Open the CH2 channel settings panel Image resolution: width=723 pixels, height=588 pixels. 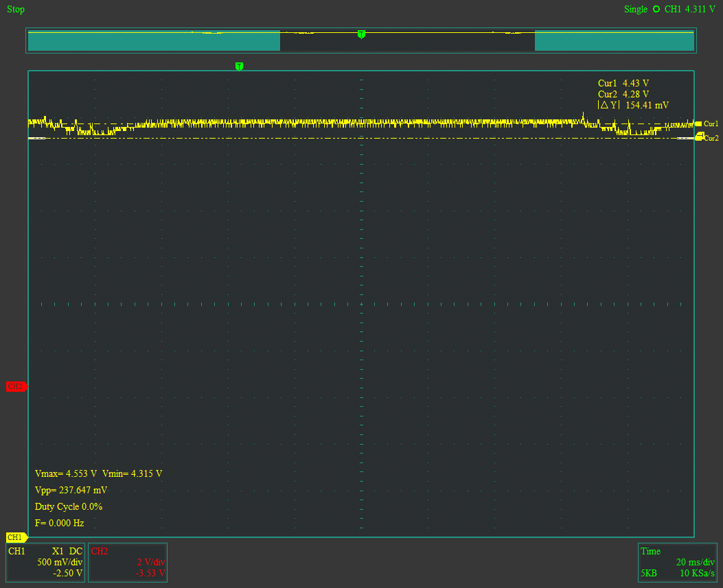[x=128, y=562]
